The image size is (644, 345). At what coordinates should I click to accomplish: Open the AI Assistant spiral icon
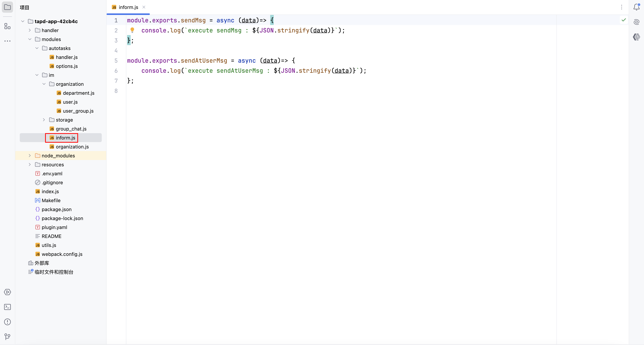click(x=637, y=22)
